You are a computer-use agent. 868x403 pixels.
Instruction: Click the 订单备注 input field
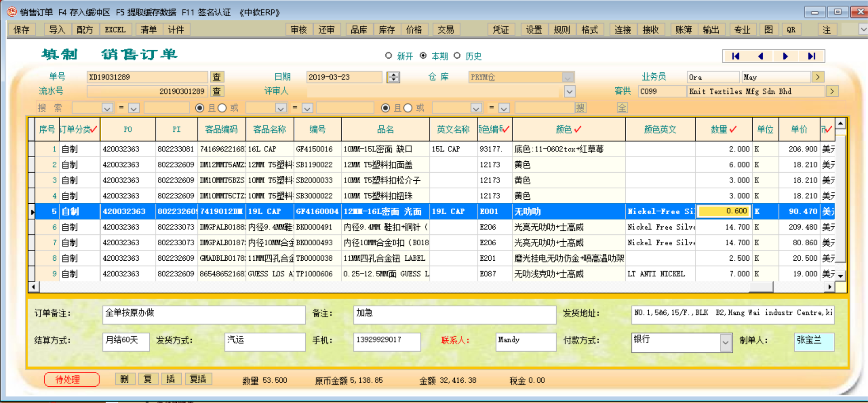(x=204, y=314)
